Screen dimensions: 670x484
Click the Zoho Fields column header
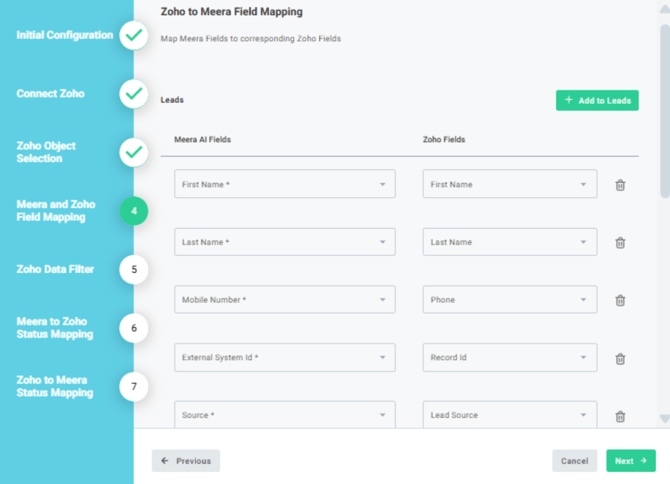tap(444, 139)
